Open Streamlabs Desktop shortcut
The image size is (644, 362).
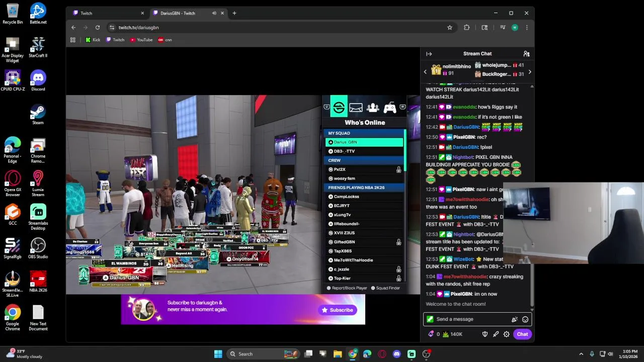pos(38,217)
